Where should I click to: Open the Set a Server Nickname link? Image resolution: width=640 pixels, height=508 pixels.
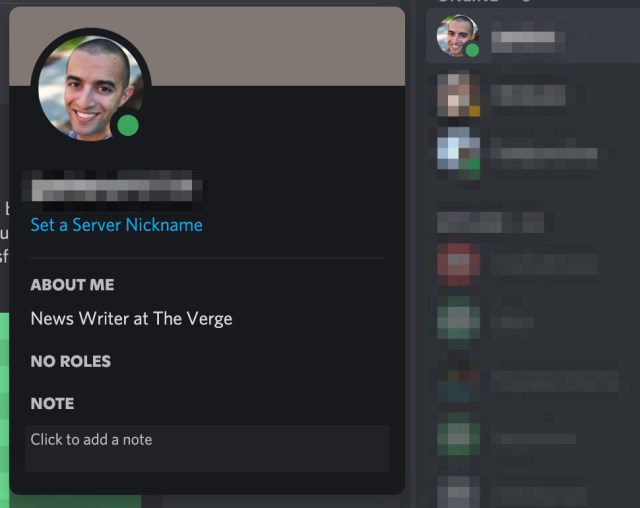[117, 225]
